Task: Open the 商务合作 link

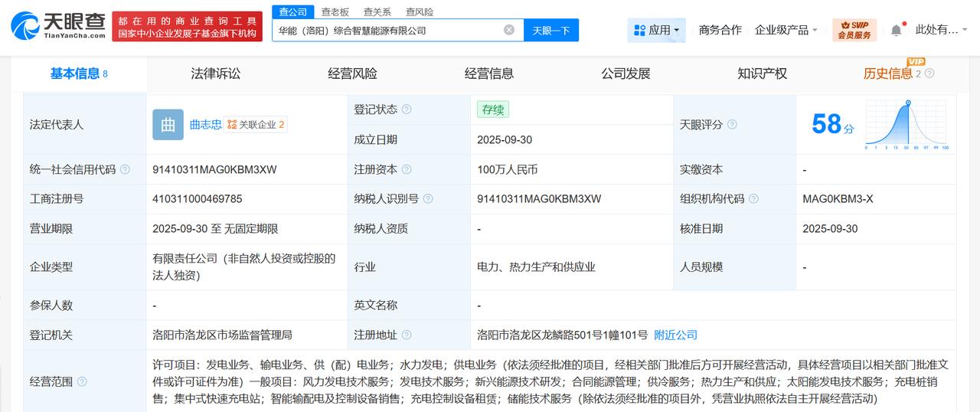Action: coord(720,30)
